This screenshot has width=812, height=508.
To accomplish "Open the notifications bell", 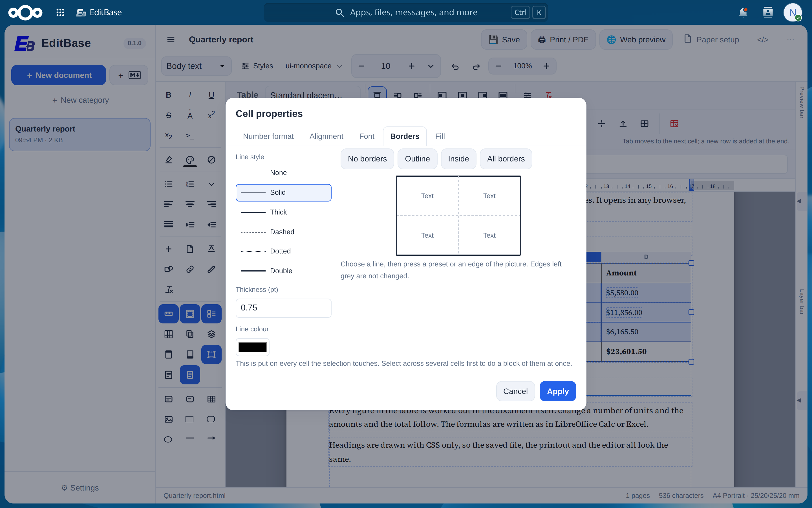I will click(743, 12).
